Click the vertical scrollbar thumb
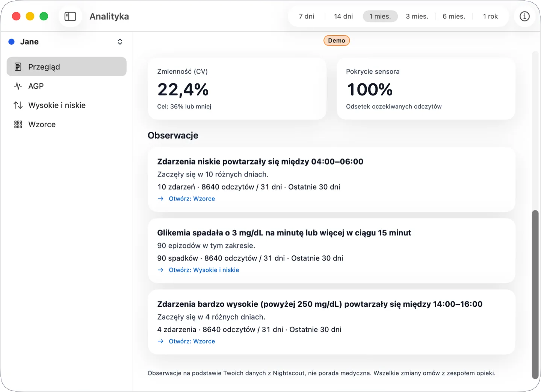 [535, 295]
